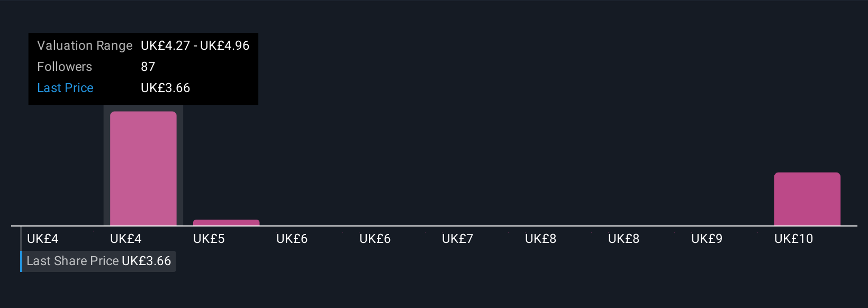The width and height of the screenshot is (868, 308).
Task: Click the UK£4 axis label under tall bar
Action: (x=126, y=239)
